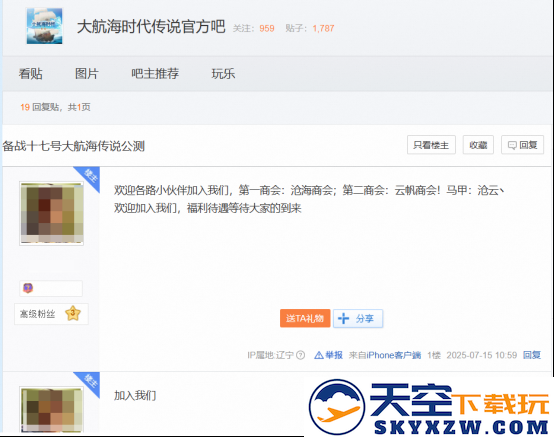
Task: Click the follower count 959
Action: tap(267, 28)
